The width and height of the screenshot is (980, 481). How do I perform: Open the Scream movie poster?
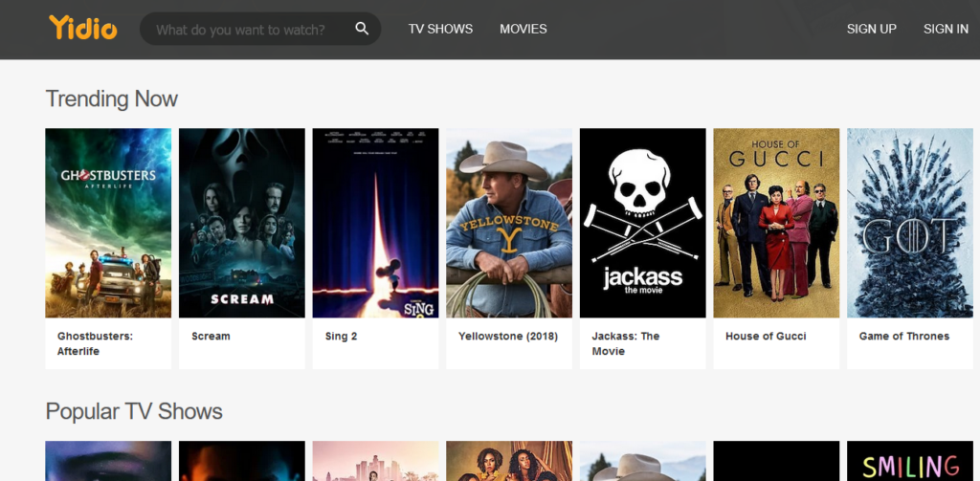[x=242, y=223]
